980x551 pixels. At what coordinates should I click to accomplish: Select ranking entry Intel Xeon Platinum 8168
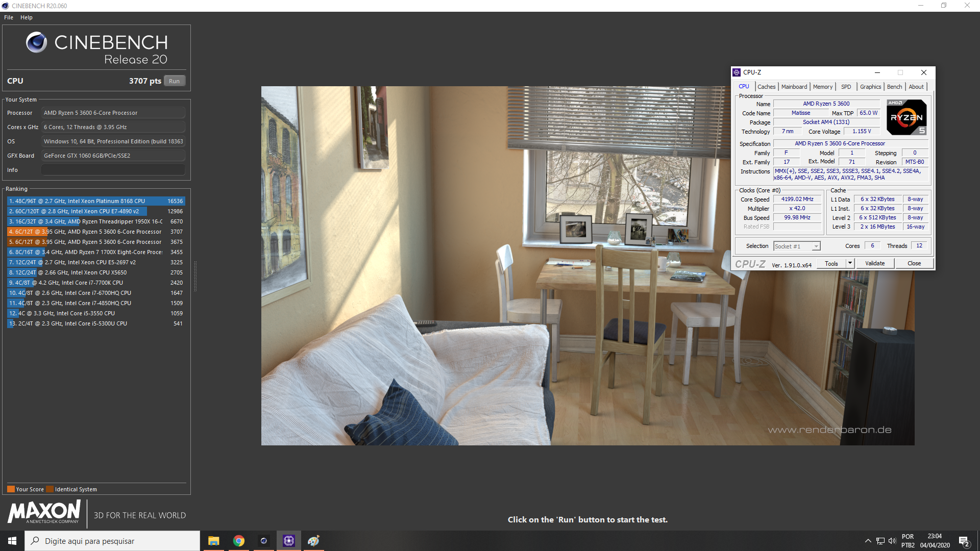click(x=96, y=201)
